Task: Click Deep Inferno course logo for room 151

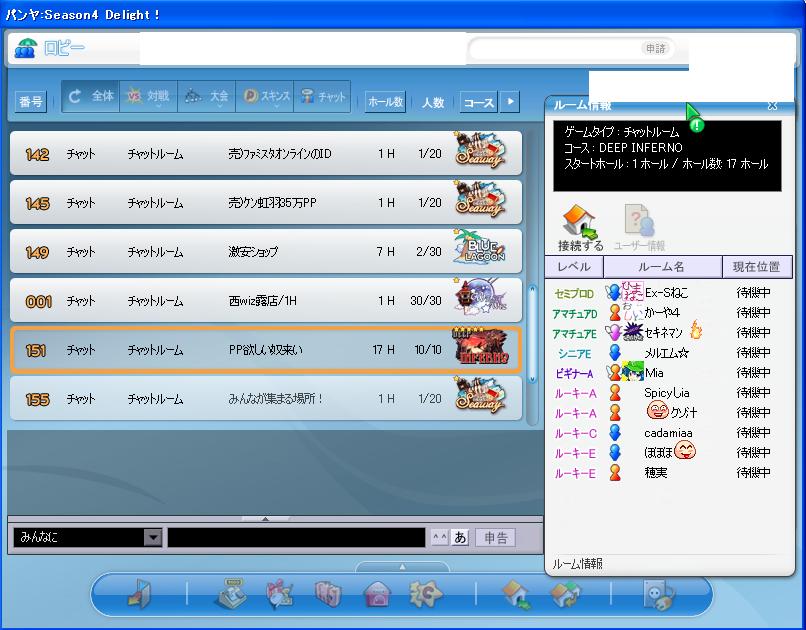Action: pyautogui.click(x=481, y=346)
